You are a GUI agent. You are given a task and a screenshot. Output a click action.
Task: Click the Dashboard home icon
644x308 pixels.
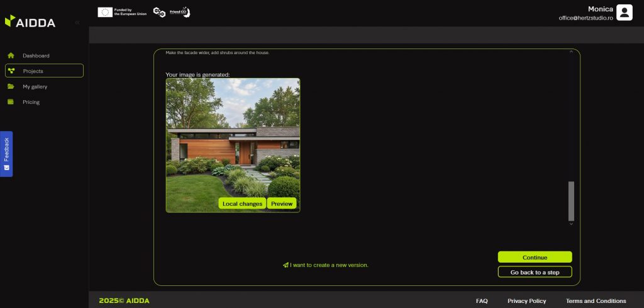[x=11, y=55]
